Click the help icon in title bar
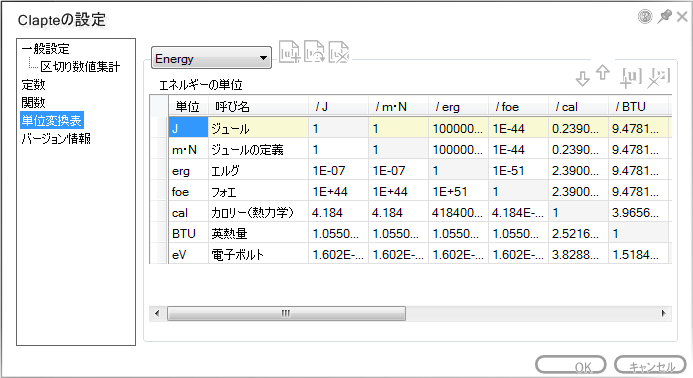 pyautogui.click(x=645, y=17)
